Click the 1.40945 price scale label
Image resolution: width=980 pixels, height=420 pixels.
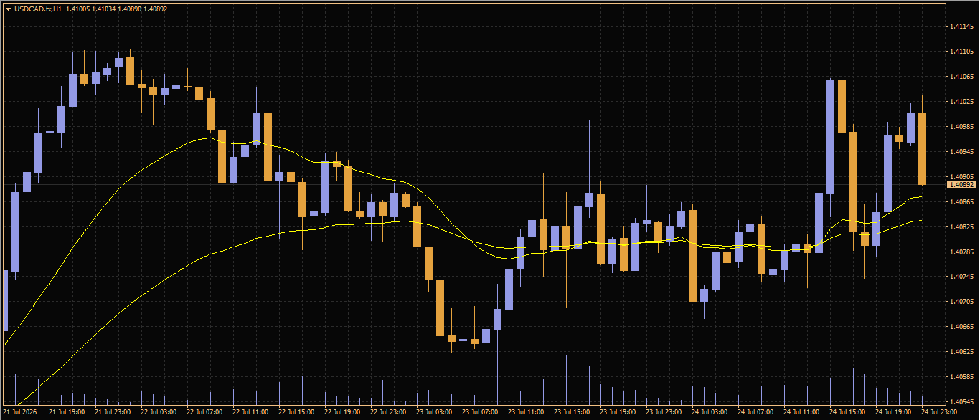[x=961, y=152]
